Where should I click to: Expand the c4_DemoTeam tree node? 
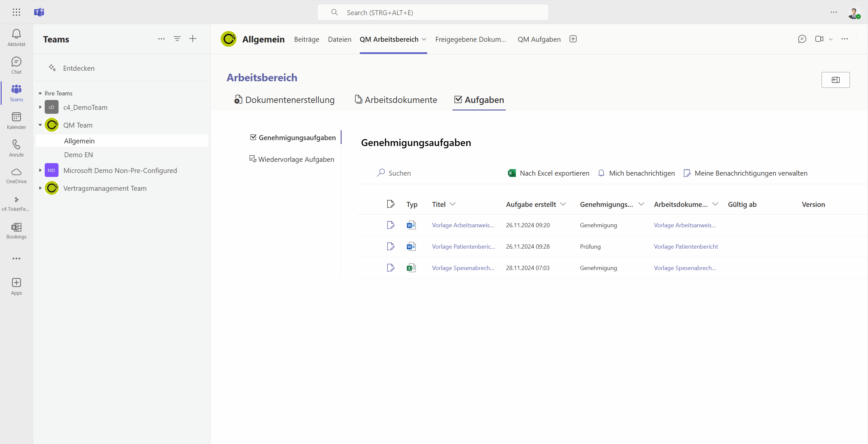pyautogui.click(x=40, y=107)
